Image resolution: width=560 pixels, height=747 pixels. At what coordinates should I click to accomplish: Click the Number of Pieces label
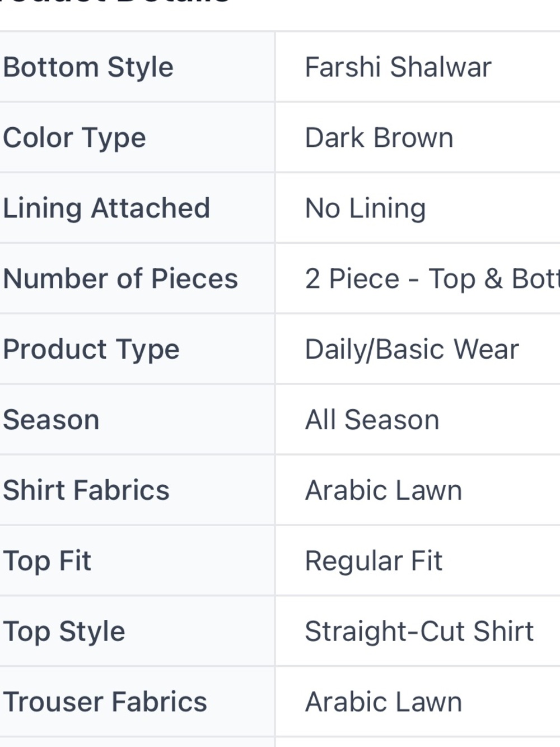[120, 279]
